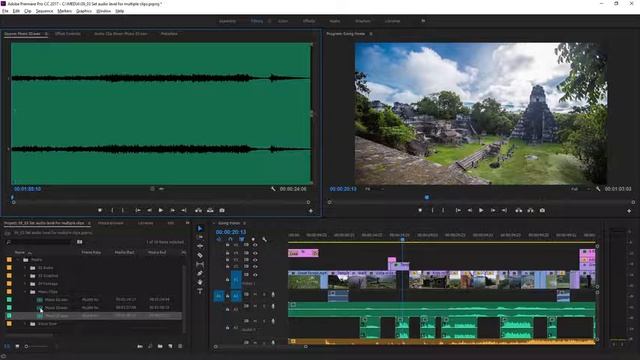Toggle A1 track targeting button
This screenshot has width=640, height=360.
[236, 296]
